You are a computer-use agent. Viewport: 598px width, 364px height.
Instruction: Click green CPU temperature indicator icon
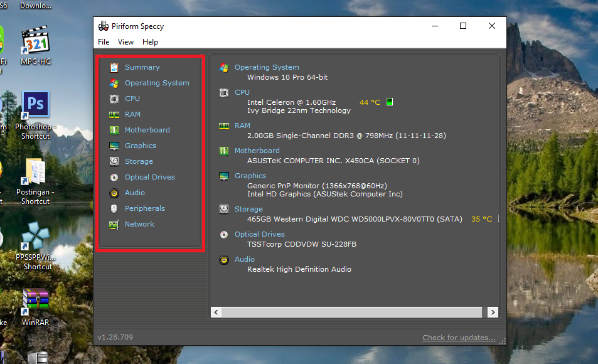[x=390, y=102]
